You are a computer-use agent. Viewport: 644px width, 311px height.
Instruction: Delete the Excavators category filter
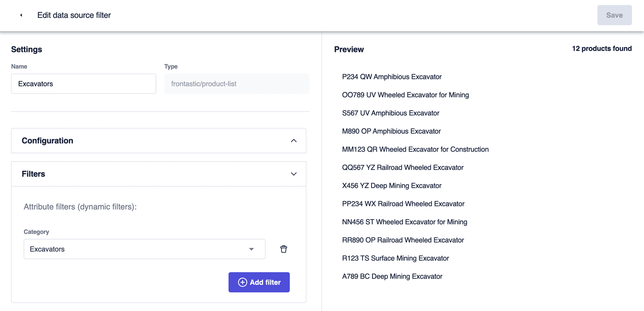pos(284,249)
